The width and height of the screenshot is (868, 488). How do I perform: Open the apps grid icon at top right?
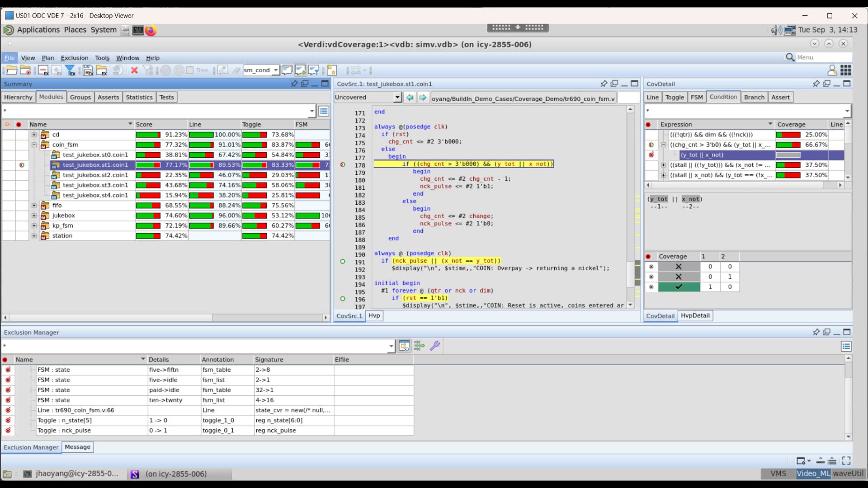[x=846, y=70]
